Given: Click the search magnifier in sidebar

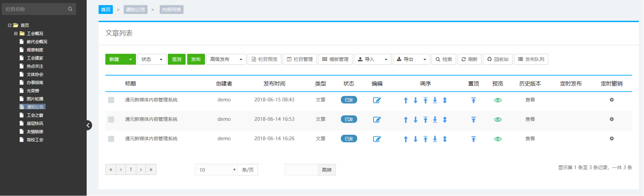Looking at the screenshot, I should tap(70, 9).
